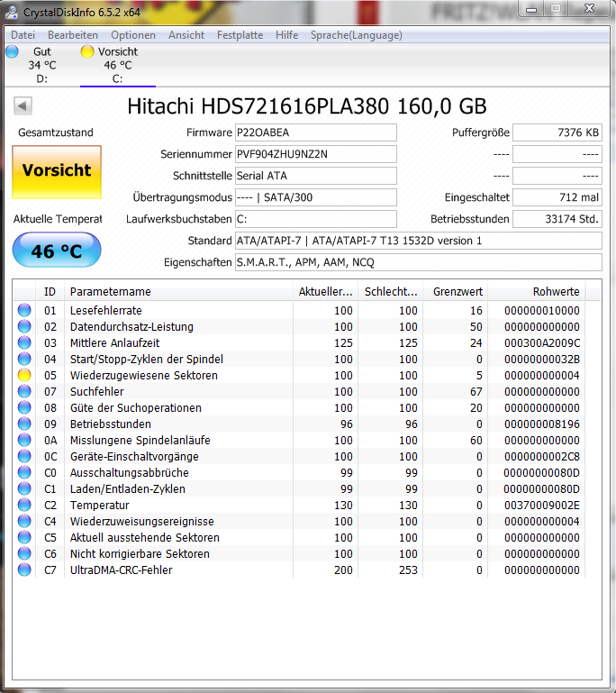Click status icon for Aktuell ausstehende Sektoren
This screenshot has width=616, height=693.
coord(24,537)
